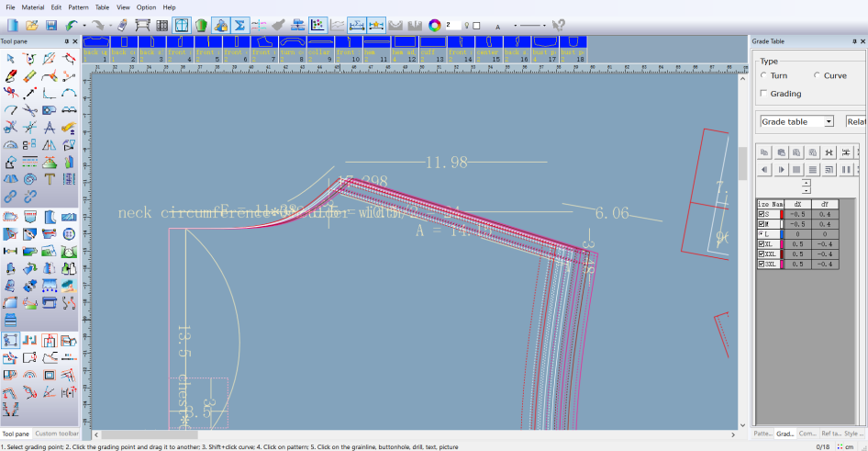Select the Turn radio button

pos(763,75)
